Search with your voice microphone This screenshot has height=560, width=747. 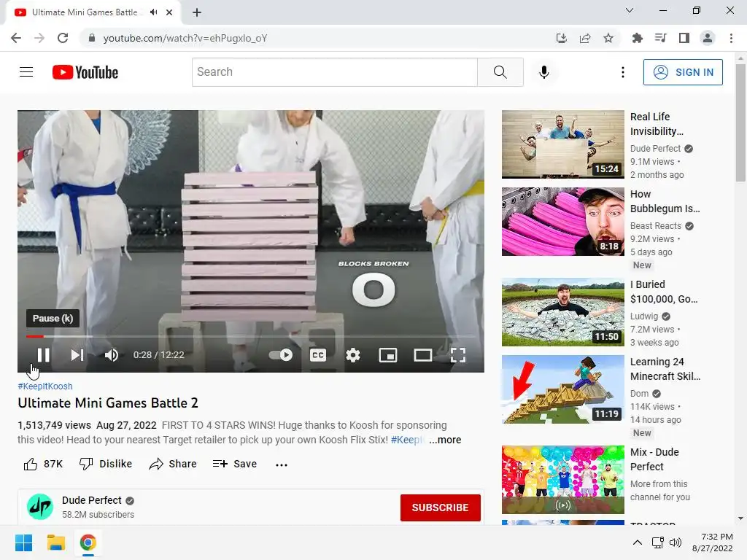pos(544,72)
